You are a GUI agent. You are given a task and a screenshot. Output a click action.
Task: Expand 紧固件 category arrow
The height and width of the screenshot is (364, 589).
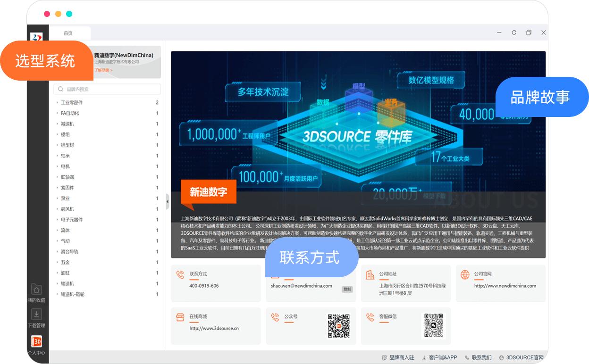click(x=57, y=188)
